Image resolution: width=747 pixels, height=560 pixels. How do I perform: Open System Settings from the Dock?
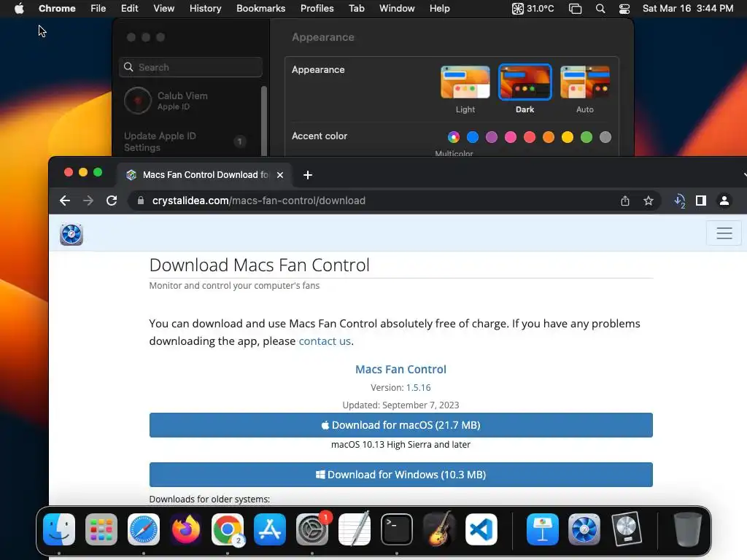(x=312, y=529)
